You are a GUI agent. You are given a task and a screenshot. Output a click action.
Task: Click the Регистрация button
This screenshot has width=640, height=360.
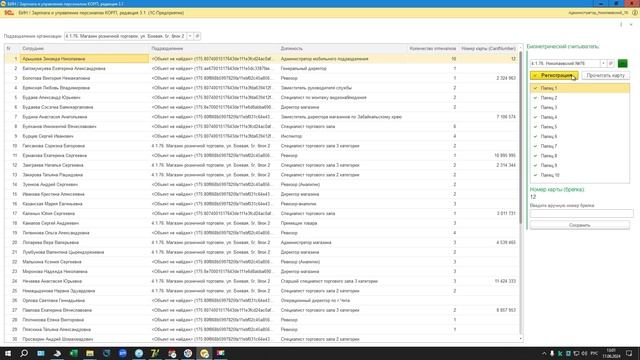pos(554,76)
